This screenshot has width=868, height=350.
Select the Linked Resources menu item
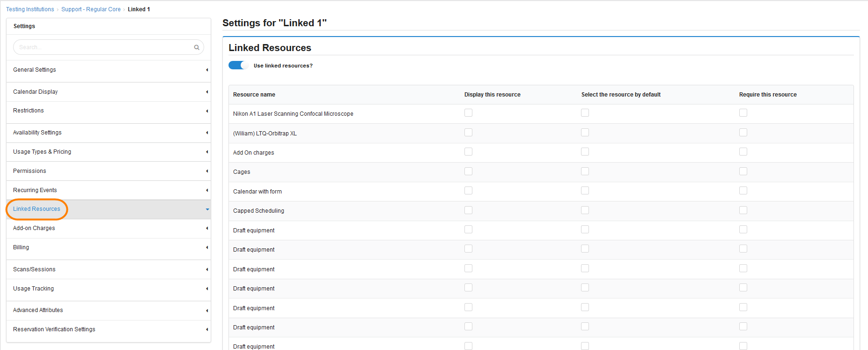coord(37,209)
